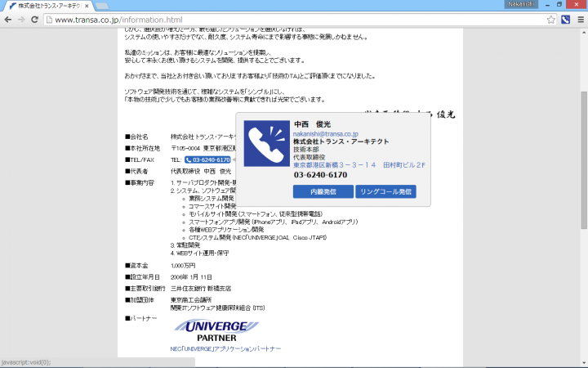Click the bold 03-6240-6170 number in popup
This screenshot has height=368, width=588.
[x=320, y=175]
